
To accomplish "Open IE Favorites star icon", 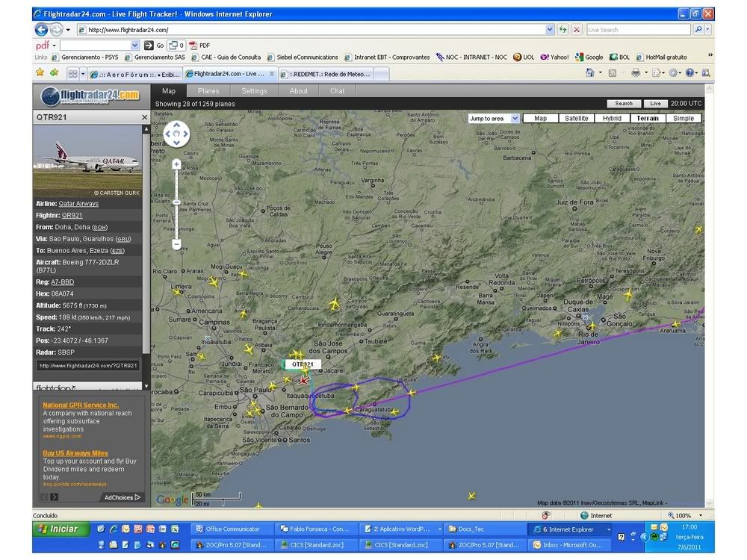I will (x=40, y=73).
